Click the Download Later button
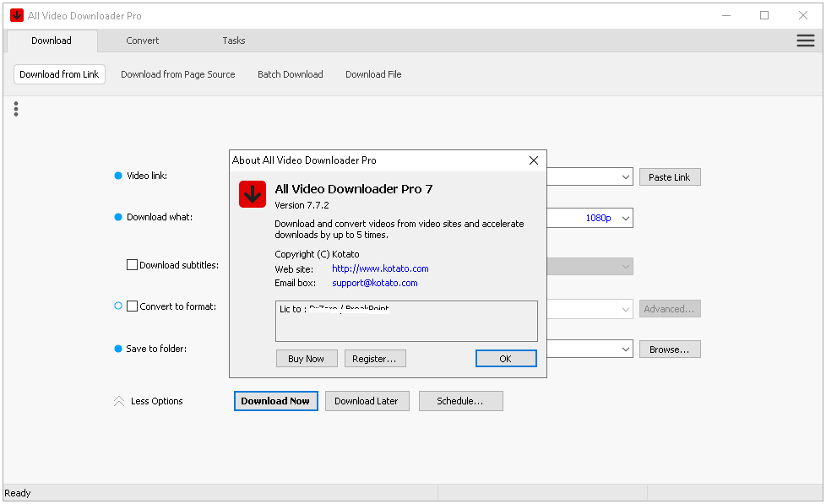Viewport: 826px width, 504px height. click(x=367, y=401)
